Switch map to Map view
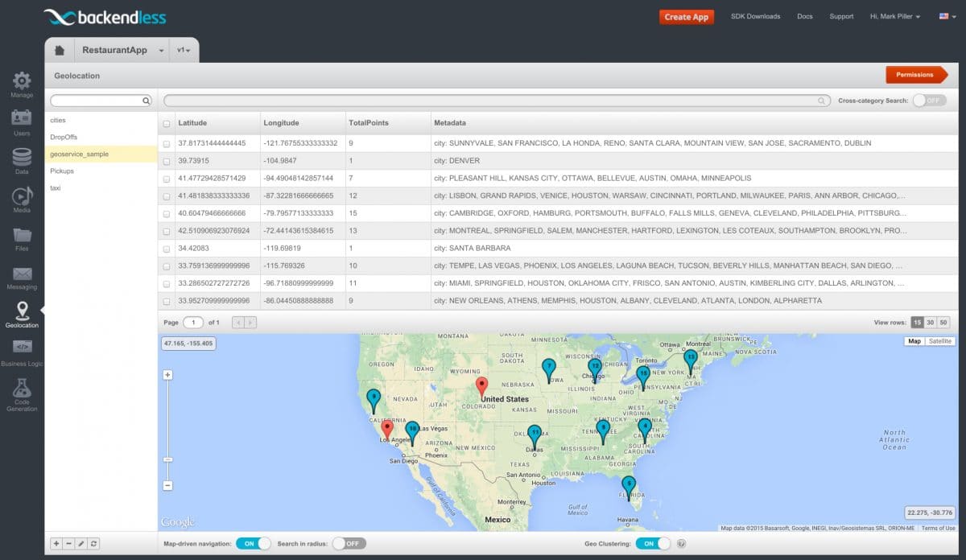The image size is (966, 560). pyautogui.click(x=914, y=341)
